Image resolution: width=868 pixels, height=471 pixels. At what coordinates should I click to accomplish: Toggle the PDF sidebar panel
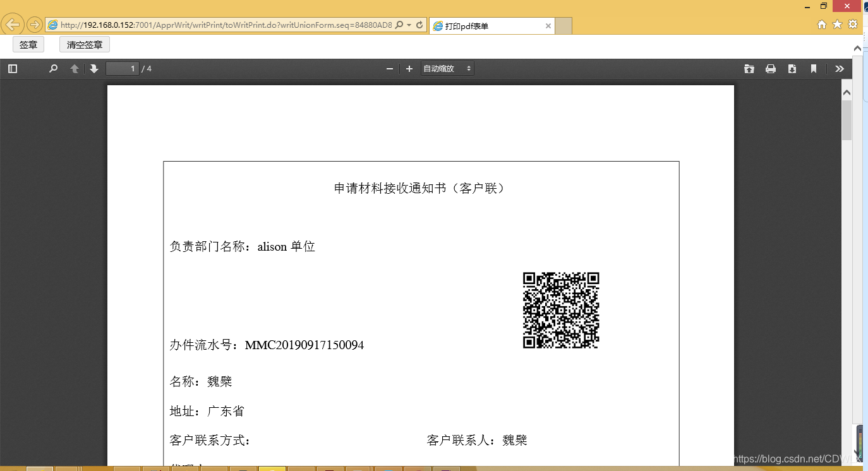[x=12, y=68]
